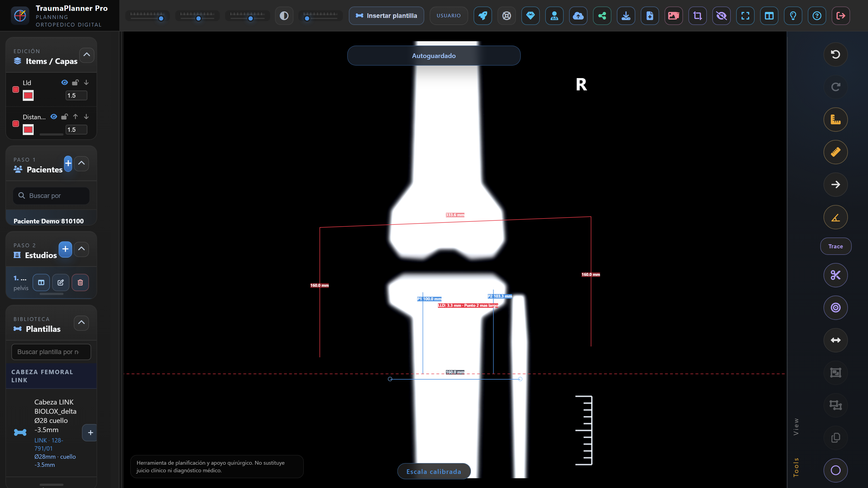Click the lightbulb tips icon
868x488 pixels.
click(x=793, y=16)
